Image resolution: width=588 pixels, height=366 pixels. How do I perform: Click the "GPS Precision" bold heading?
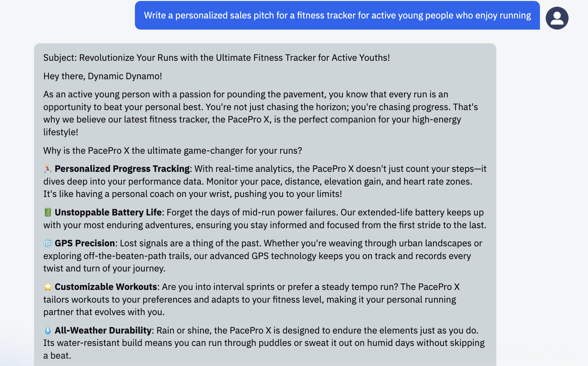(x=85, y=243)
